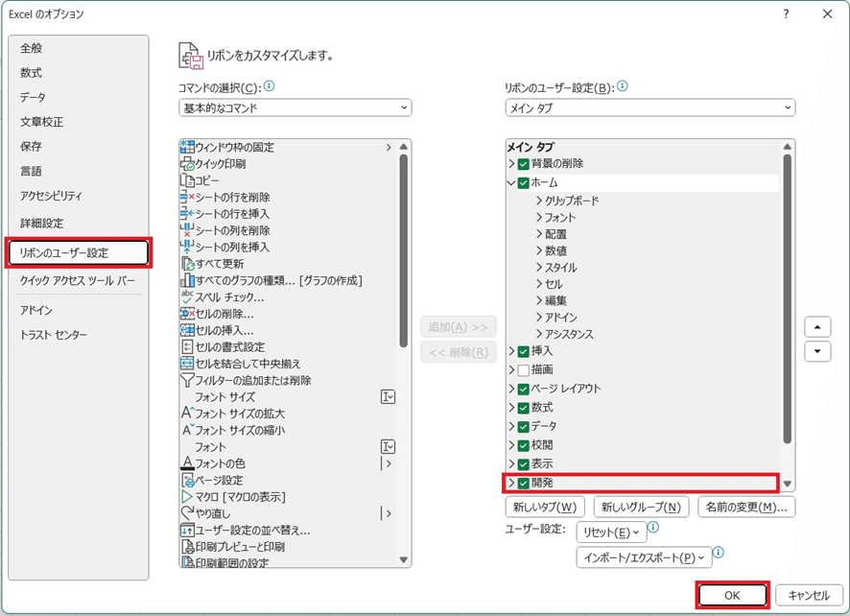850x616 pixels.
Task: Click the ページ設定 icon
Action: (x=187, y=480)
